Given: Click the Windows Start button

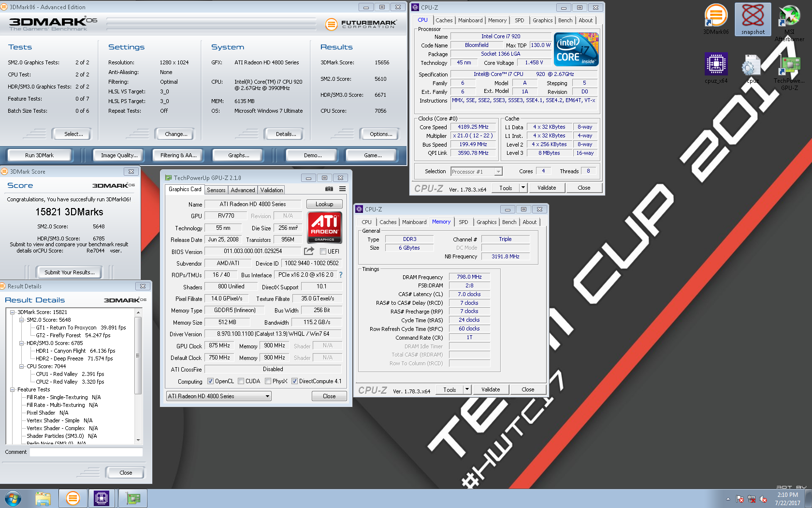Looking at the screenshot, I should click(13, 498).
